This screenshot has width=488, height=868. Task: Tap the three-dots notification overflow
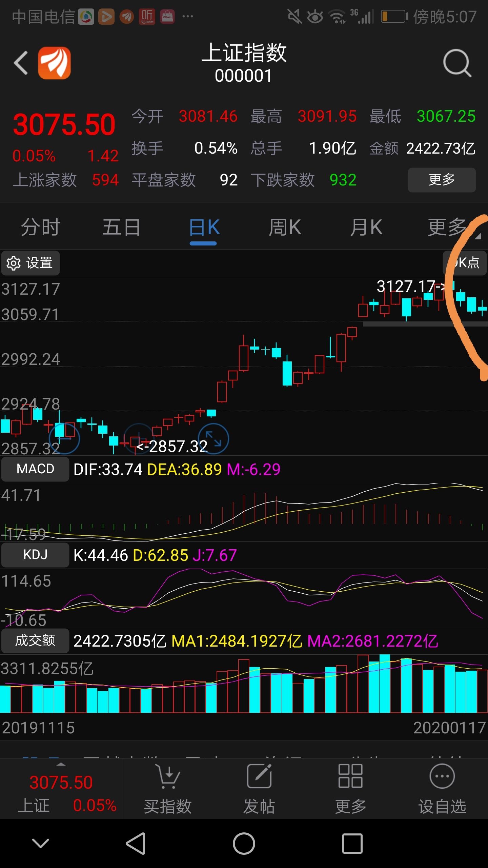(188, 16)
